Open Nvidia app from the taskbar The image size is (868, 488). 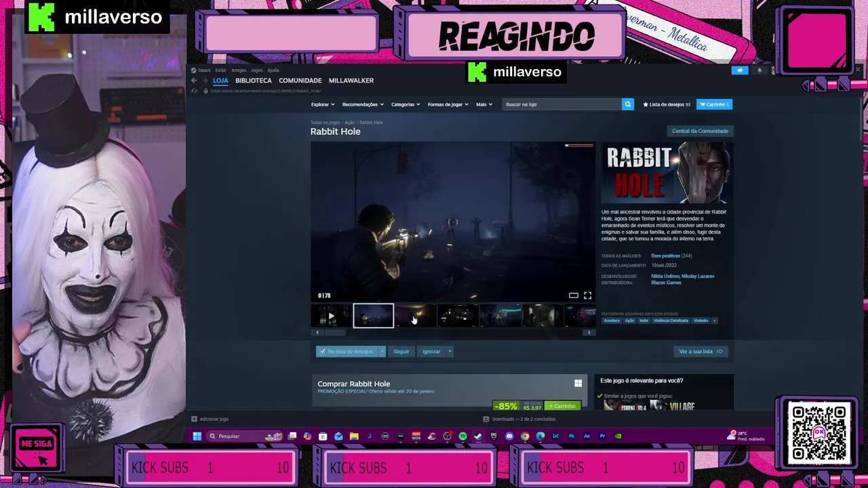pyautogui.click(x=618, y=436)
